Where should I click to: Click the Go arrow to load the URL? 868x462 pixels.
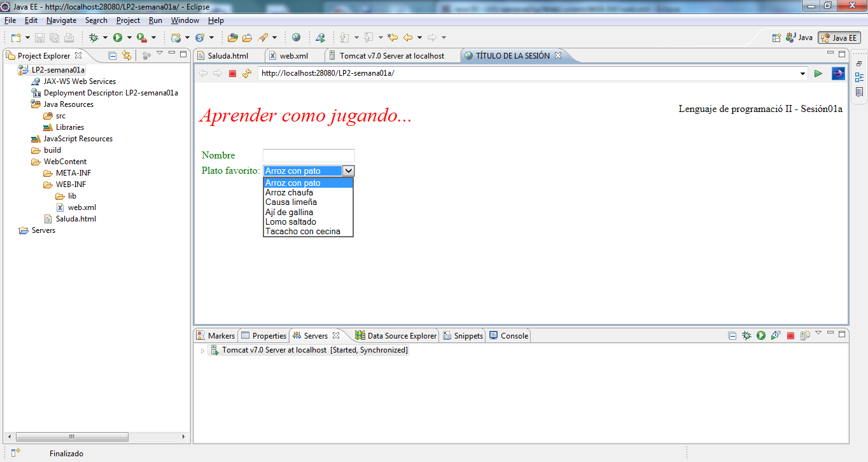(x=818, y=73)
